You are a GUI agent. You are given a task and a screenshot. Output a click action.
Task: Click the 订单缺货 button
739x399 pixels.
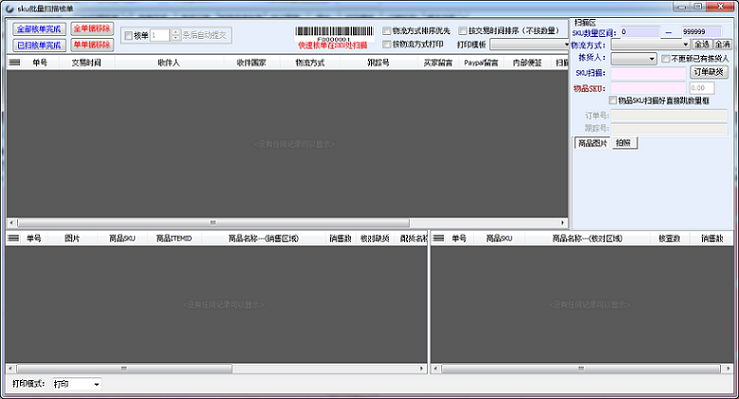pyautogui.click(x=709, y=72)
